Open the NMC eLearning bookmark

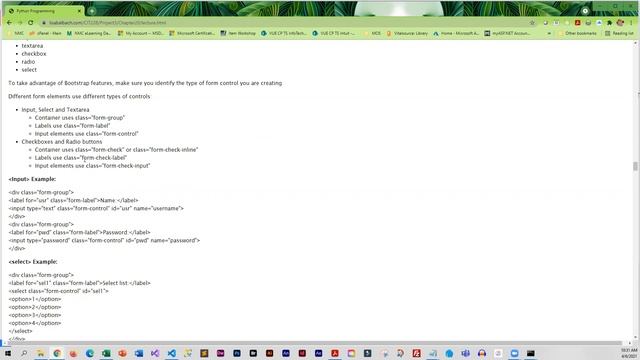(x=89, y=33)
